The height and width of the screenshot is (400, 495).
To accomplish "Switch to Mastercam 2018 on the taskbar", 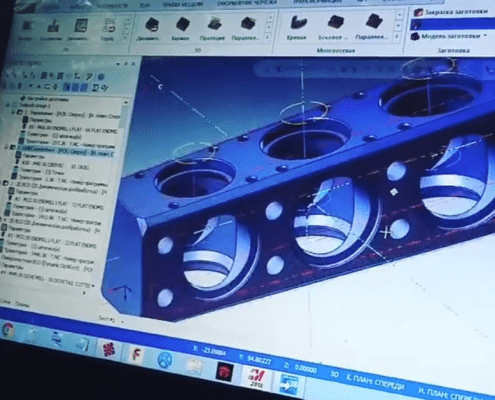I will pos(256,377).
